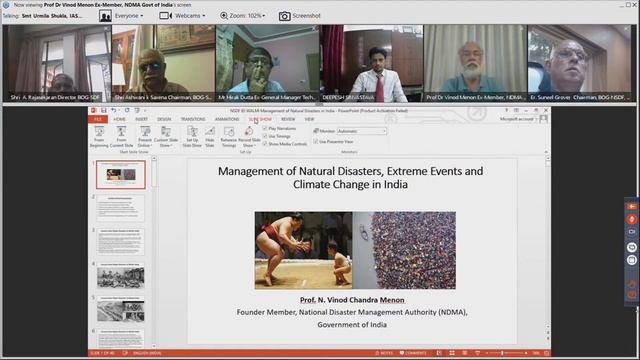
Task: Switch to Slide Sorter view in status bar
Action: point(452,353)
